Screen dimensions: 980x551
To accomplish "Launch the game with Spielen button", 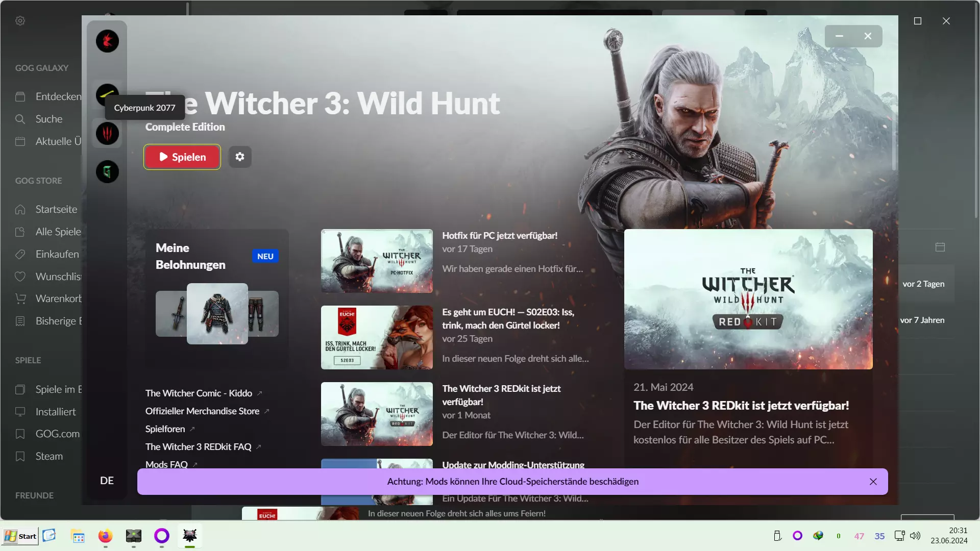I will (x=182, y=157).
